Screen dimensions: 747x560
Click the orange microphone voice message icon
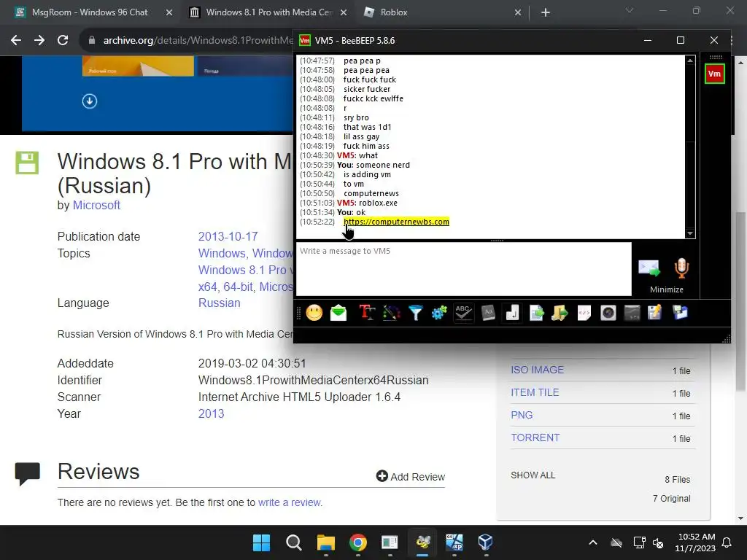[682, 268]
